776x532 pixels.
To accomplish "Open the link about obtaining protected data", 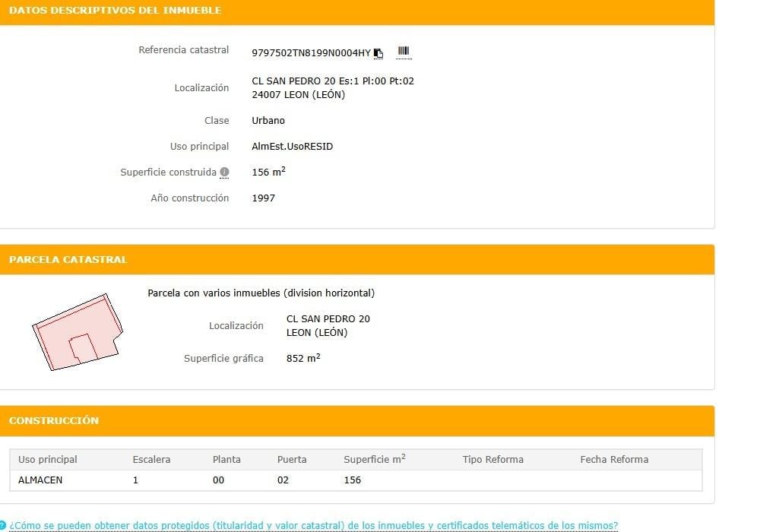I will pyautogui.click(x=313, y=525).
